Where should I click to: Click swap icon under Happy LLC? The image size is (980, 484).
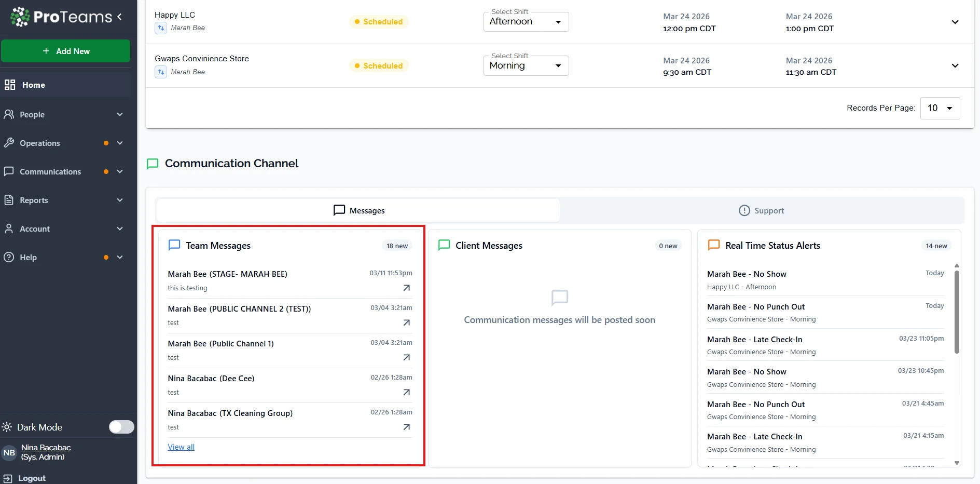(161, 28)
